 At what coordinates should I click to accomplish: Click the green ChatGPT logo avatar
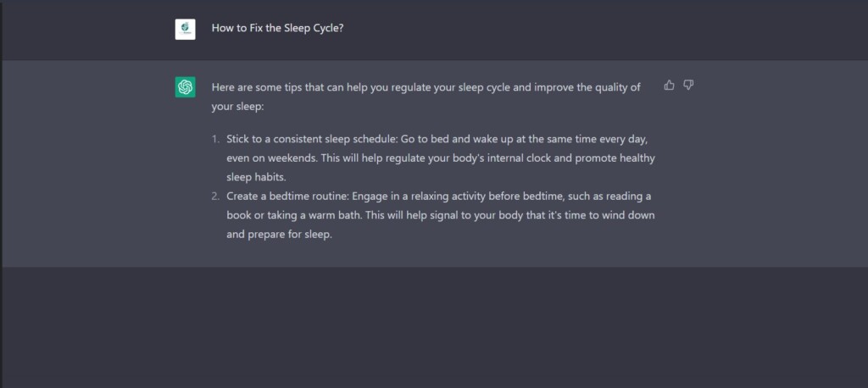point(185,87)
